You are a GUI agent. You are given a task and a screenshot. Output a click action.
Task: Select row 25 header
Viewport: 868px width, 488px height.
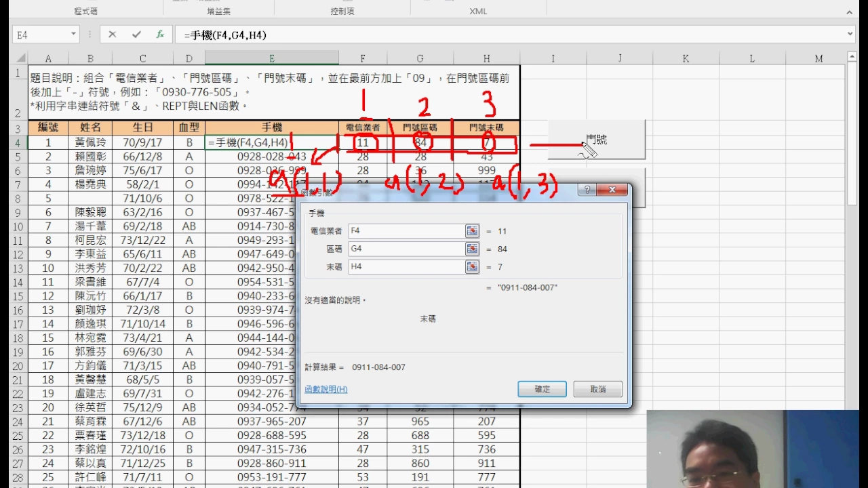[19, 436]
